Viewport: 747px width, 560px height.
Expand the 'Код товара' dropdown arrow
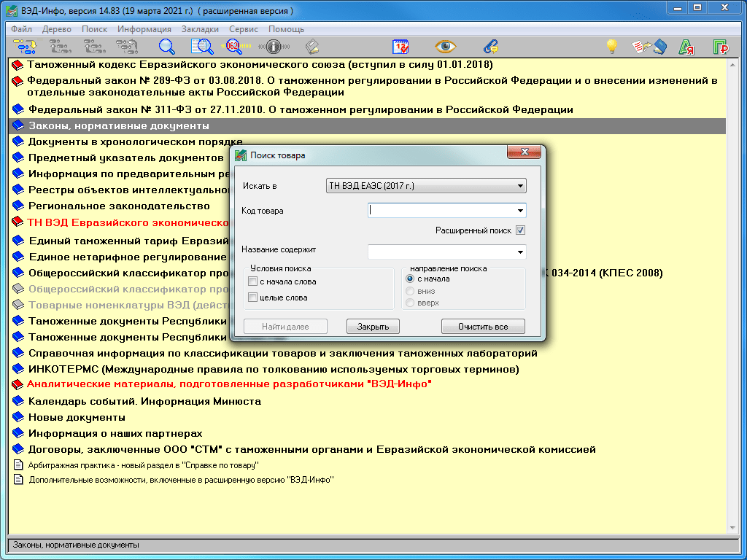(x=519, y=211)
